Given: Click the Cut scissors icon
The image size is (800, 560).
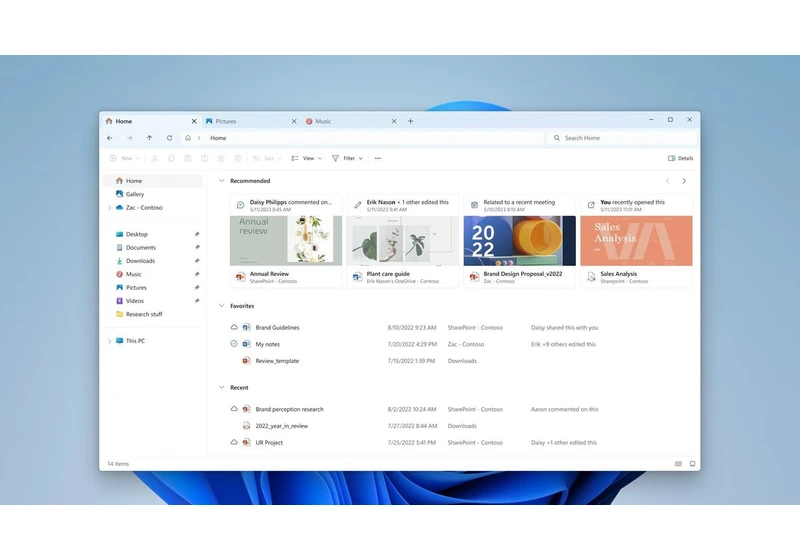Looking at the screenshot, I should (154, 158).
